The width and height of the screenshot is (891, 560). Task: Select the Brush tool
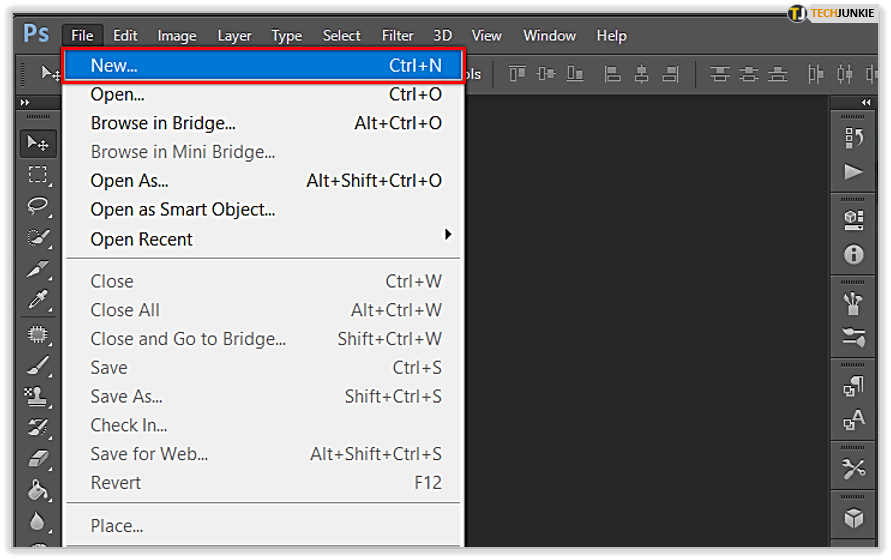coord(38,366)
